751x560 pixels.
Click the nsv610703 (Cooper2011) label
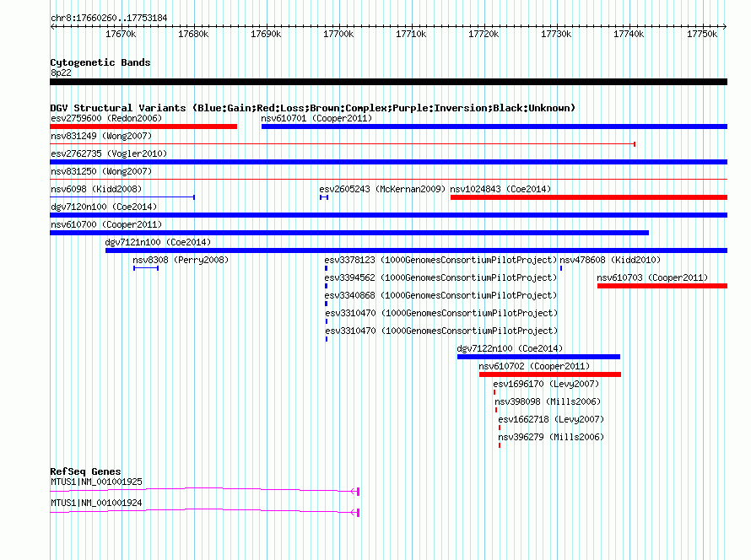(x=652, y=277)
